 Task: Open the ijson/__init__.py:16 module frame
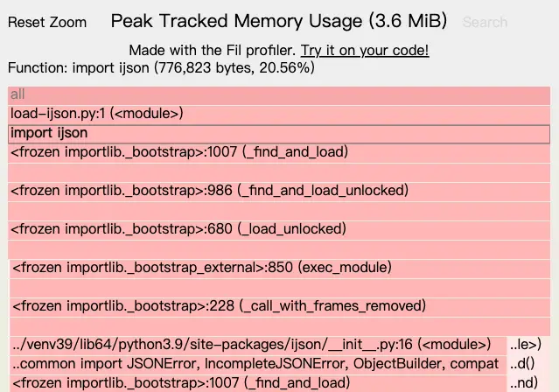(x=258, y=346)
